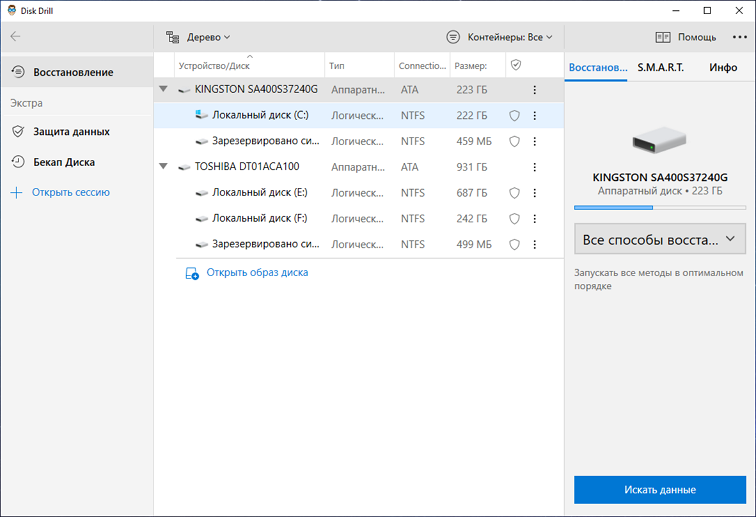Switch to the Инфо tab
This screenshot has width=756, height=517.
[x=723, y=68]
